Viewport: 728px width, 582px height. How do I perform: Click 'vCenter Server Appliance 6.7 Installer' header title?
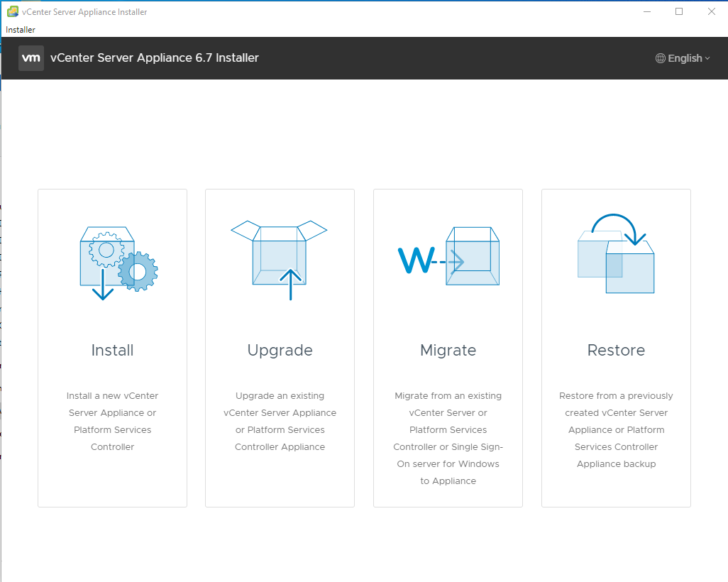coord(155,57)
